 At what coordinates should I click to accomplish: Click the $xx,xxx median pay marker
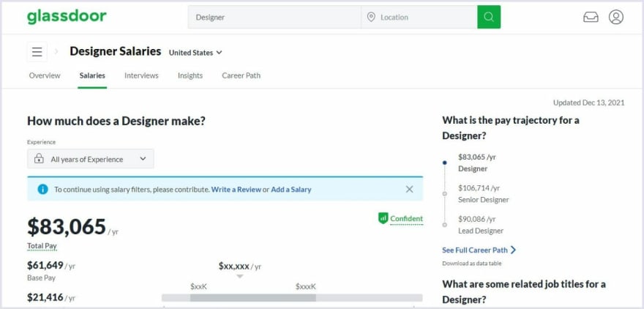pyautogui.click(x=240, y=267)
